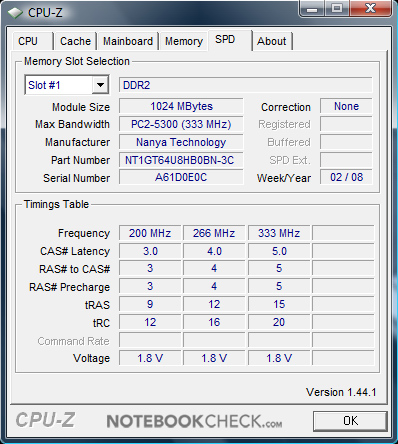Select the Part Number NT1GT64U8HB0BN-3C field

coord(181,160)
